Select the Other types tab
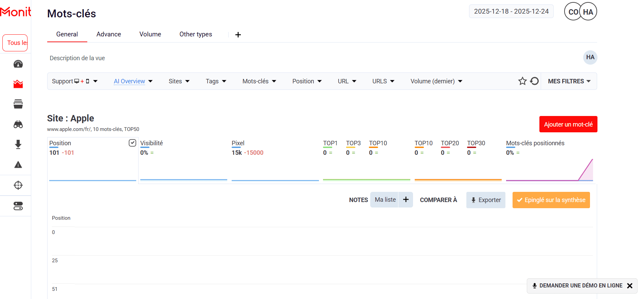Viewport: 644px width, 299px height. tap(196, 34)
